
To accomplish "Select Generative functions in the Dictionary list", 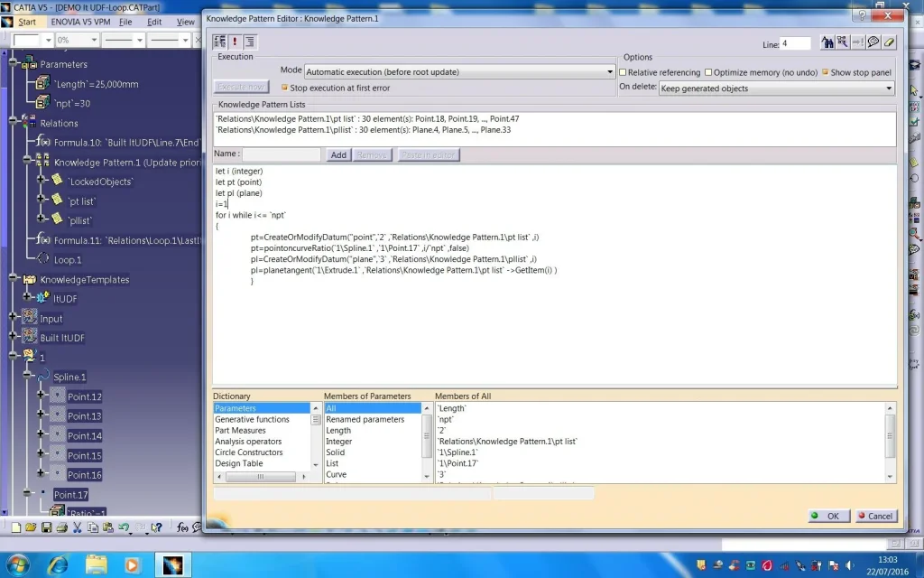I will pos(253,419).
